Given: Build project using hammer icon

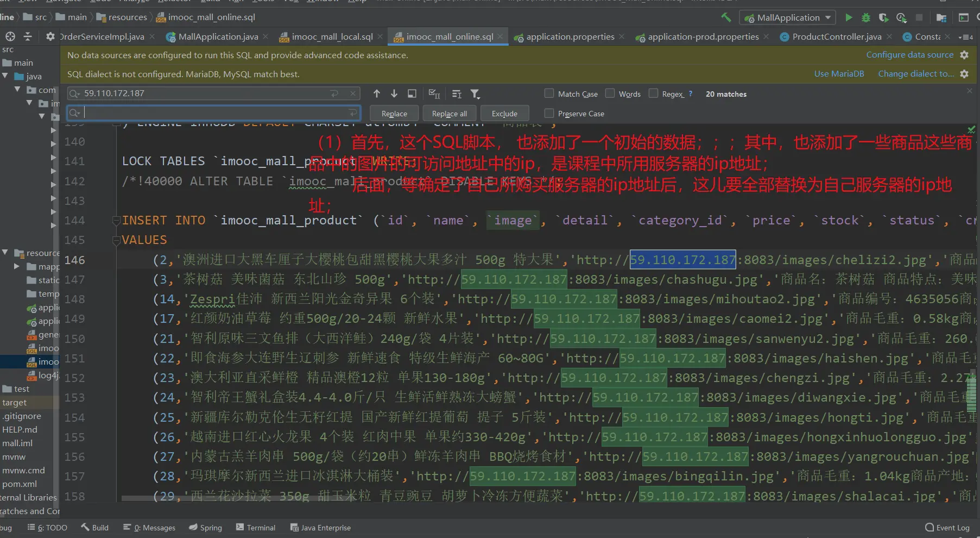Looking at the screenshot, I should [x=726, y=17].
